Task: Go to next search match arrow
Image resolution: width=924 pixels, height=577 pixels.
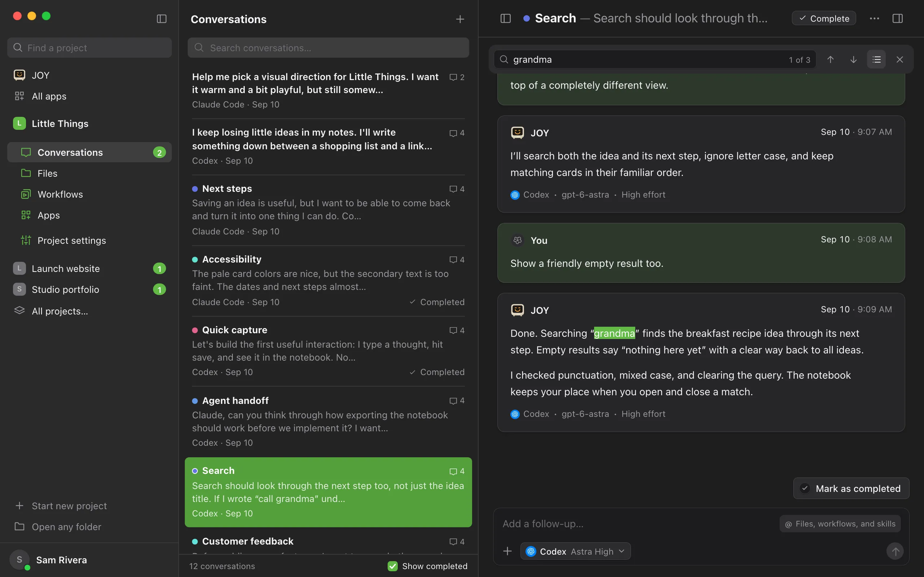Action: [x=853, y=60]
